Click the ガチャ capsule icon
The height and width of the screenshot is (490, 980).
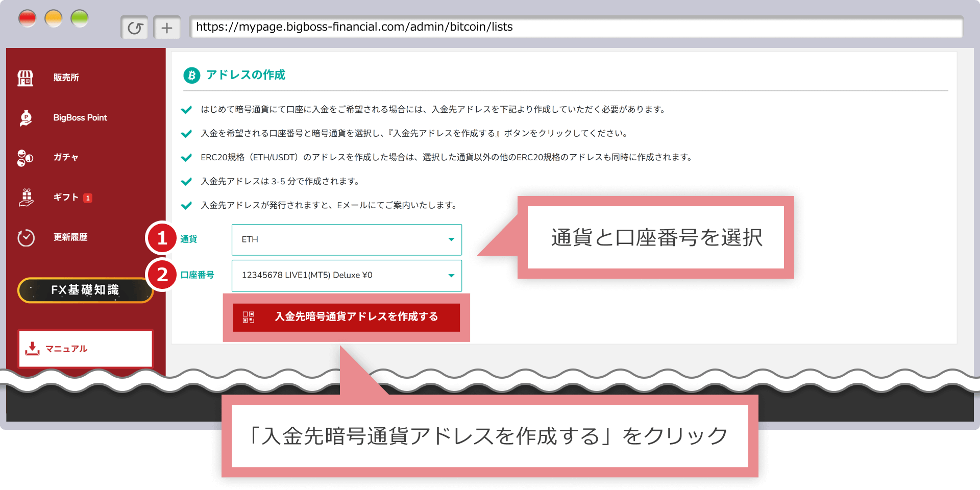26,158
